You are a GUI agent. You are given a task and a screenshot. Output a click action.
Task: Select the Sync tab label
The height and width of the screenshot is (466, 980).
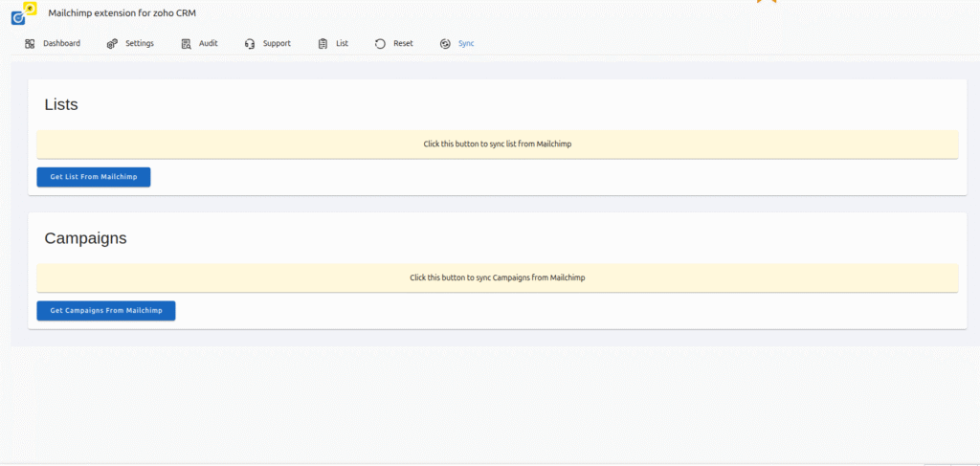point(466,44)
